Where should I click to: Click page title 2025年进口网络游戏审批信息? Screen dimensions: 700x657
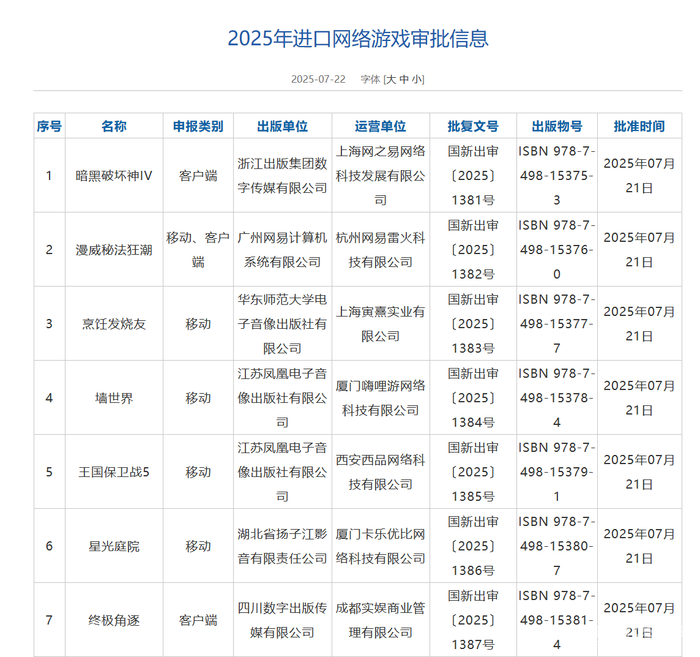(358, 38)
